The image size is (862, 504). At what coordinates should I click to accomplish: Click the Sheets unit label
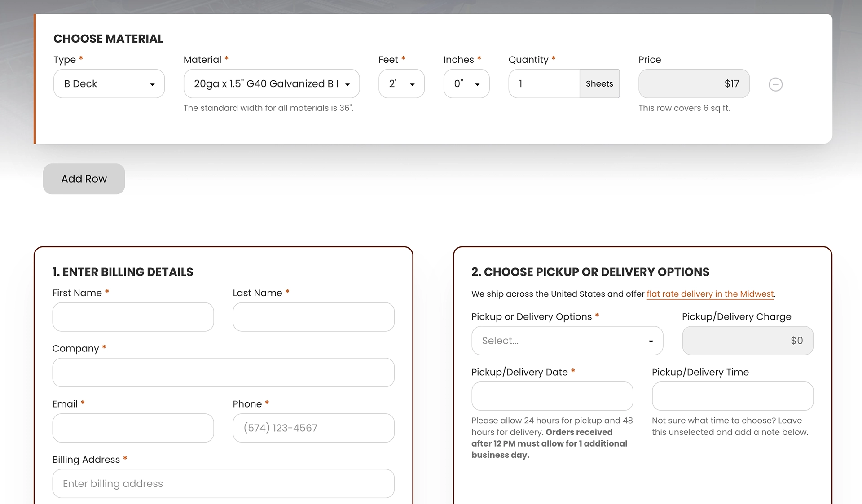599,84
